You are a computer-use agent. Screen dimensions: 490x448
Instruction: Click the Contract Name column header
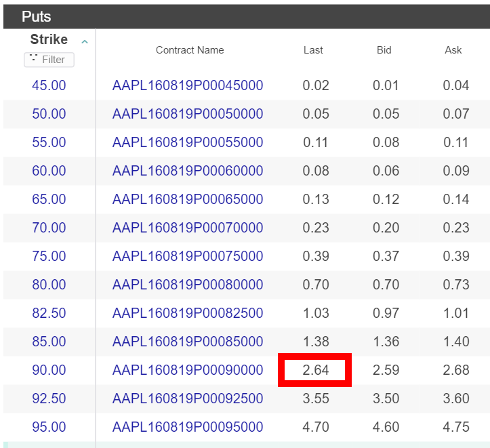pyautogui.click(x=190, y=50)
